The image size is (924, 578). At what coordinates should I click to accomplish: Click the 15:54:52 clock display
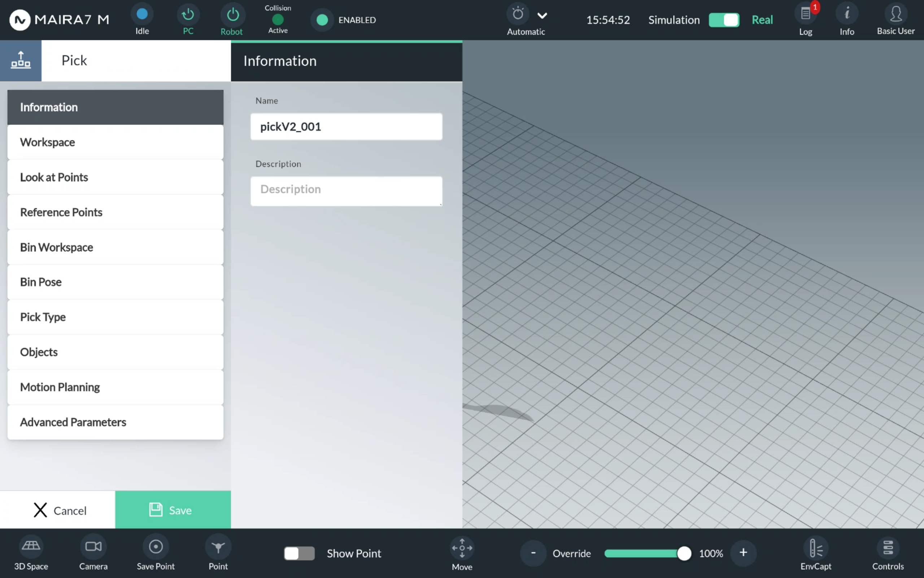[x=608, y=20]
